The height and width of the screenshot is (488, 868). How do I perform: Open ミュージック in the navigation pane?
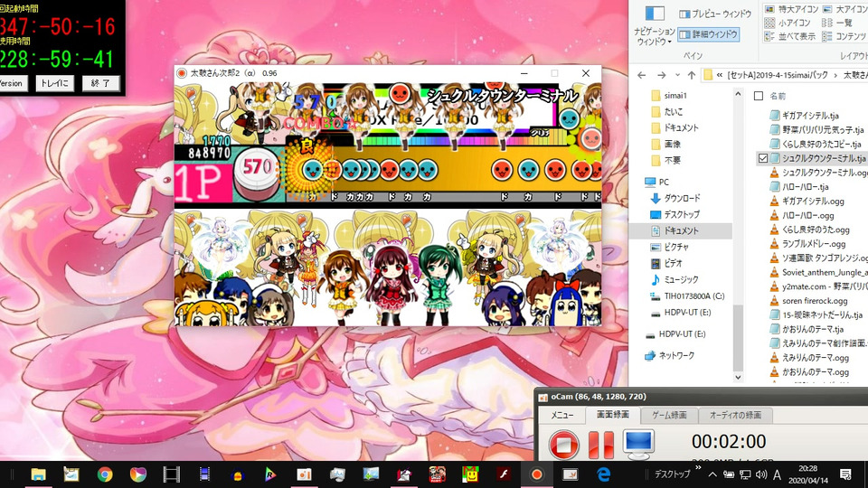[x=680, y=280]
